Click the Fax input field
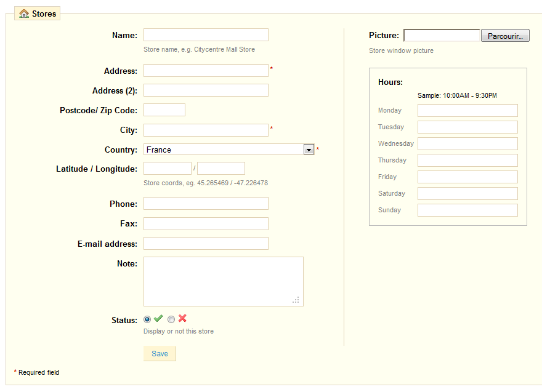 click(206, 223)
